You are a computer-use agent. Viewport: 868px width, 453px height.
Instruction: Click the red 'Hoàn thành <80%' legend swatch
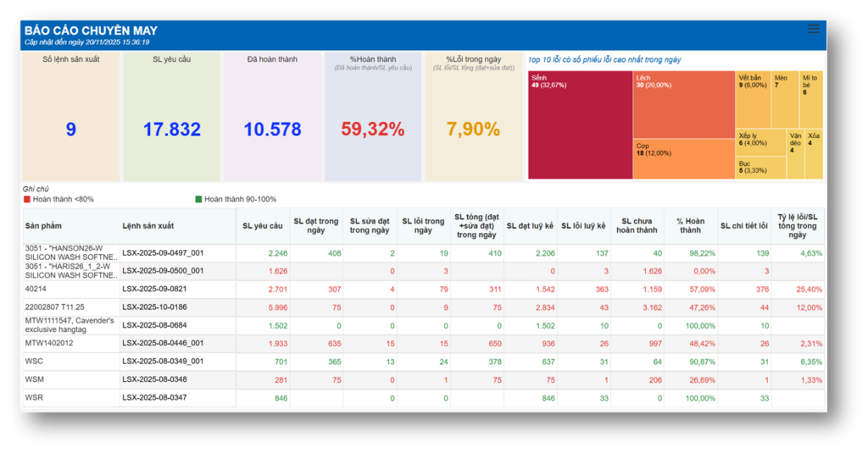pos(27,200)
